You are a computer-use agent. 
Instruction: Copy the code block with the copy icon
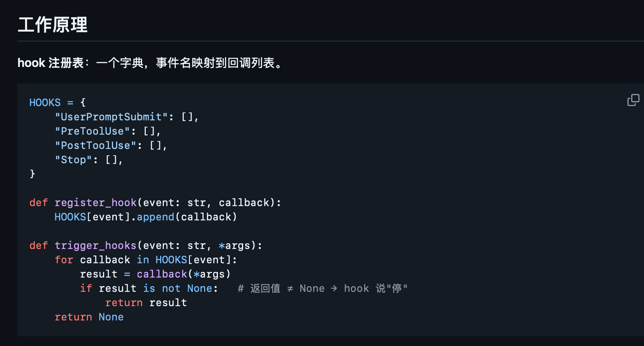(x=633, y=100)
